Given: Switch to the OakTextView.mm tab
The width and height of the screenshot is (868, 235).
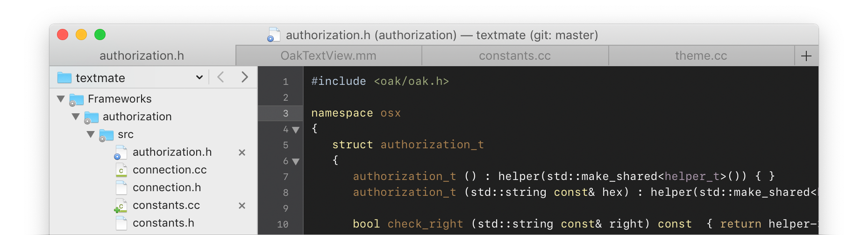Looking at the screenshot, I should point(328,56).
